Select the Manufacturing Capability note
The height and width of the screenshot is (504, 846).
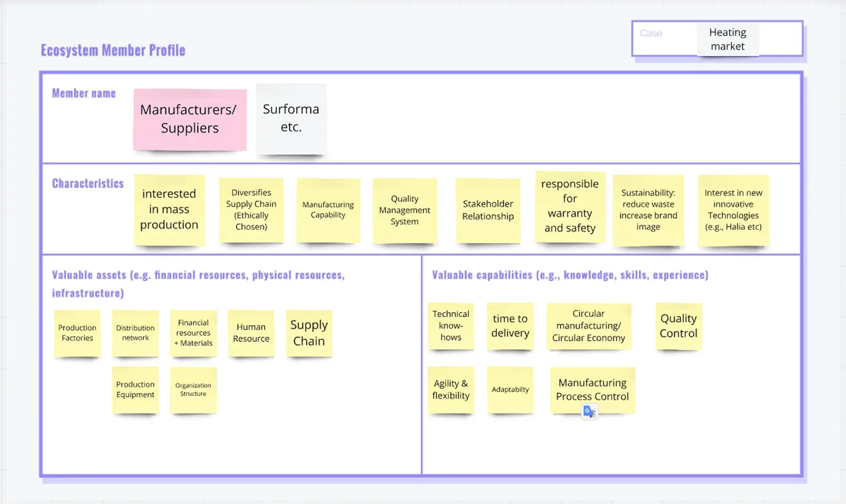tap(328, 210)
